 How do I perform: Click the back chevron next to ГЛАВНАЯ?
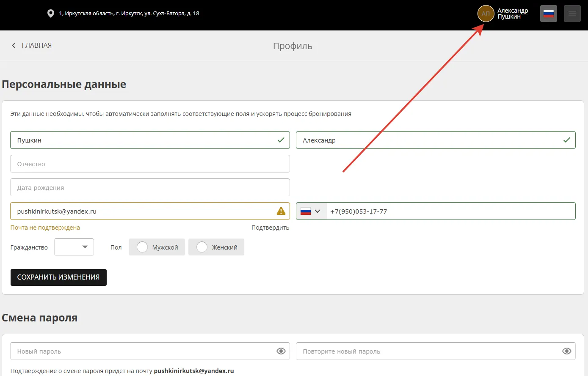[x=14, y=45]
